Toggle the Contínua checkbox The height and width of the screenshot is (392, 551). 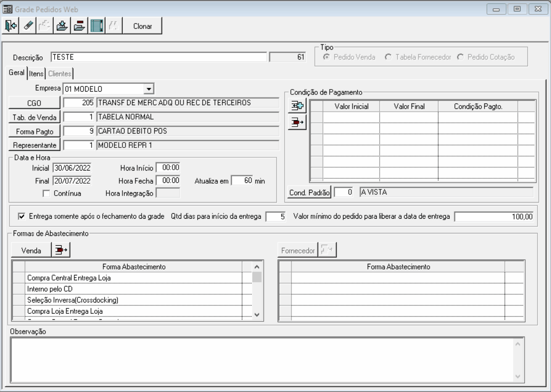(46, 194)
